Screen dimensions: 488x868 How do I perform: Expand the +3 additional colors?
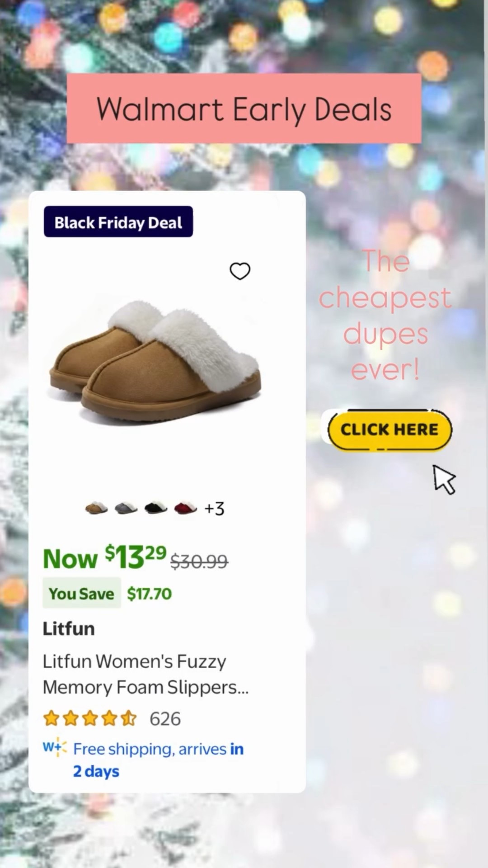tap(214, 508)
